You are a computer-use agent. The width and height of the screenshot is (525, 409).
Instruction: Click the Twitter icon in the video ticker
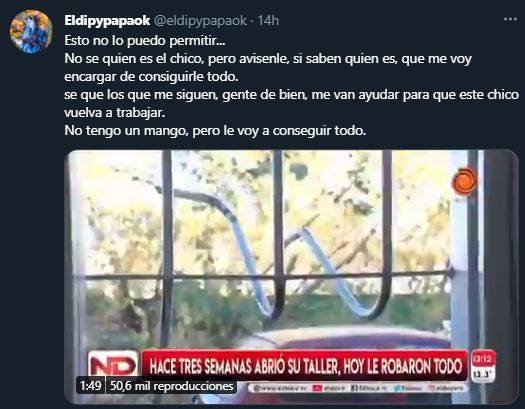tap(397, 388)
